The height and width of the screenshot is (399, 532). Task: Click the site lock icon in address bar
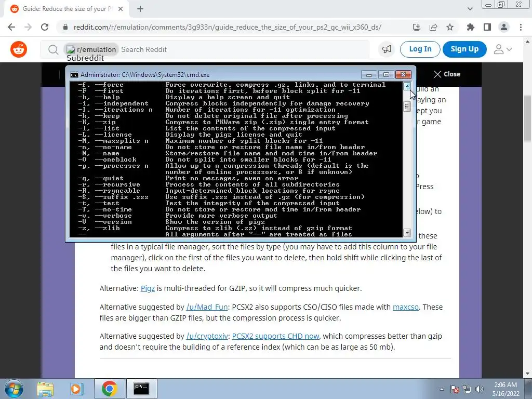(x=65, y=27)
